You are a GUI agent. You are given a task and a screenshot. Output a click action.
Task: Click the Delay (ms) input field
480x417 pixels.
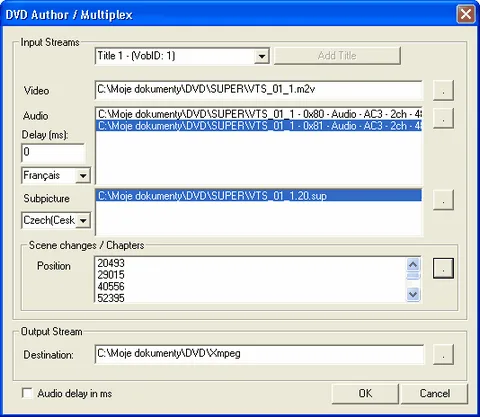pos(53,153)
